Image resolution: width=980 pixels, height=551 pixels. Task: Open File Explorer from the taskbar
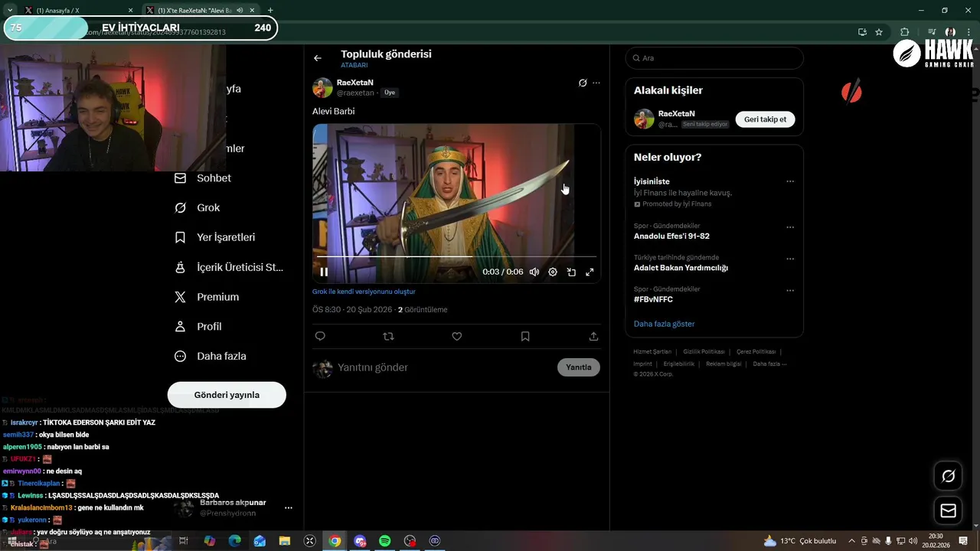[285, 541]
